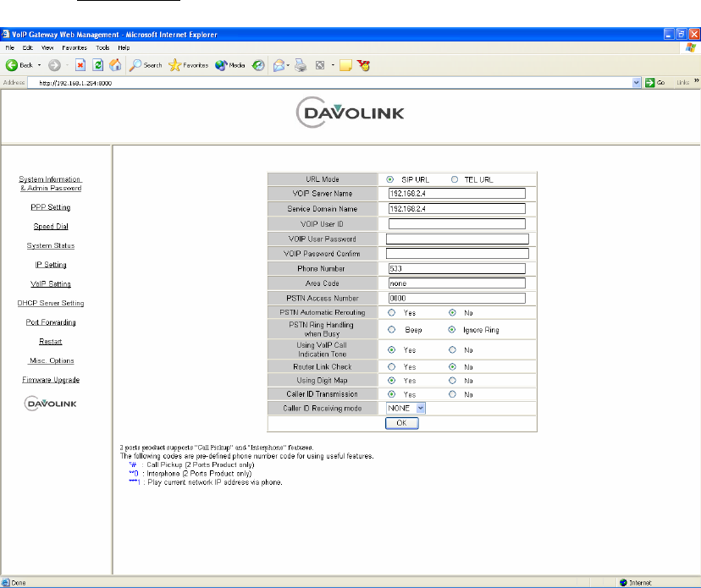Open the DHCP Server Setting link
701x588 pixels.
pyautogui.click(x=51, y=303)
